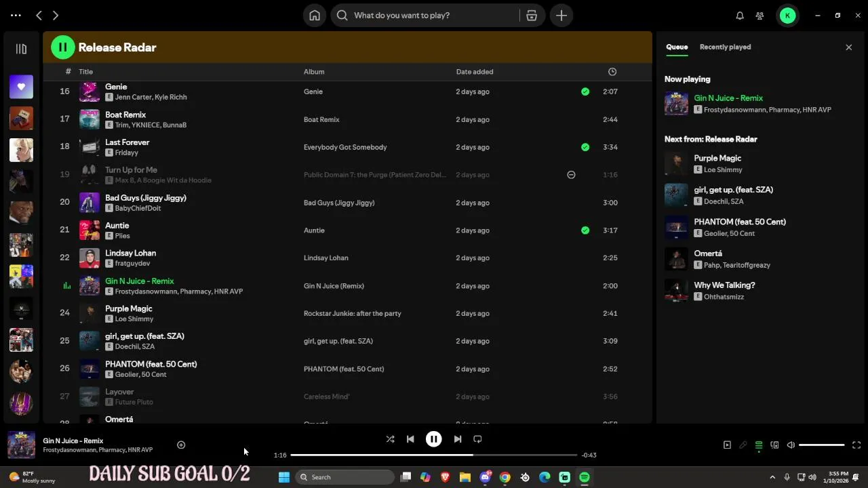Mute with the volume speaker icon

pos(791,445)
